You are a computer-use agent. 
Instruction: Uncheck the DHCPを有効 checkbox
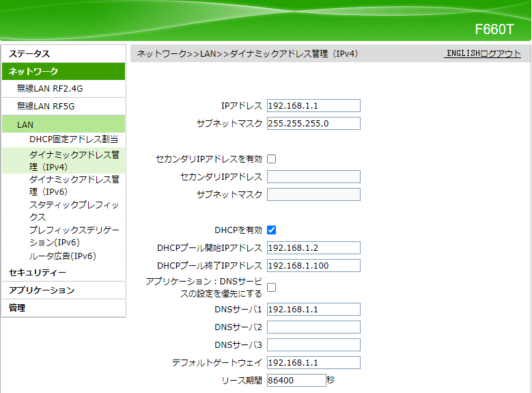271,230
